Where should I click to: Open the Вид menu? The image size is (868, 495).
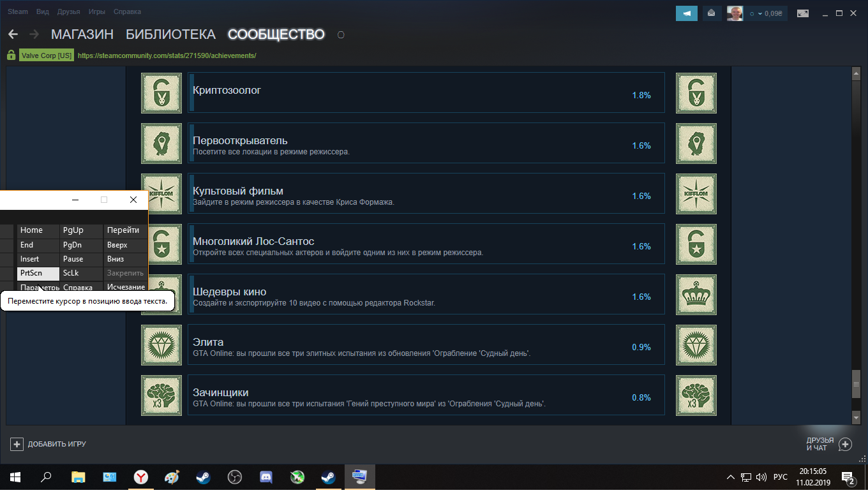43,12
